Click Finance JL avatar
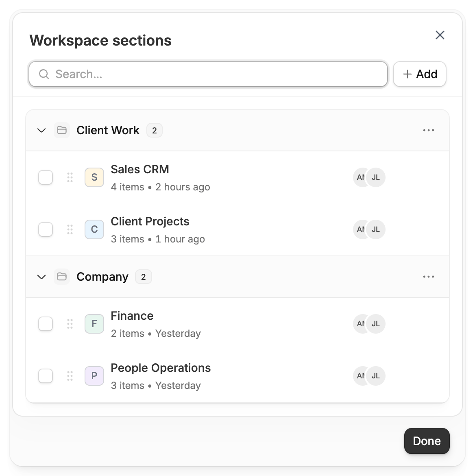 (376, 324)
